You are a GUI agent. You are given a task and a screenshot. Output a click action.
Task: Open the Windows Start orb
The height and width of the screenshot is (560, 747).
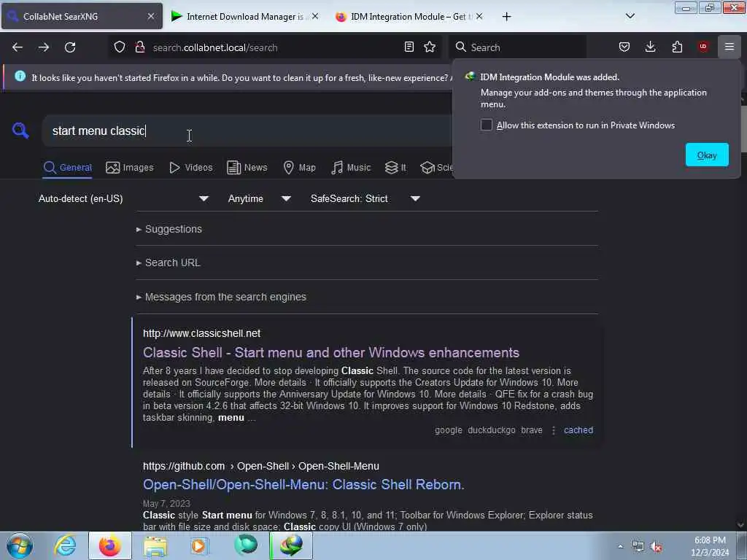click(x=20, y=545)
